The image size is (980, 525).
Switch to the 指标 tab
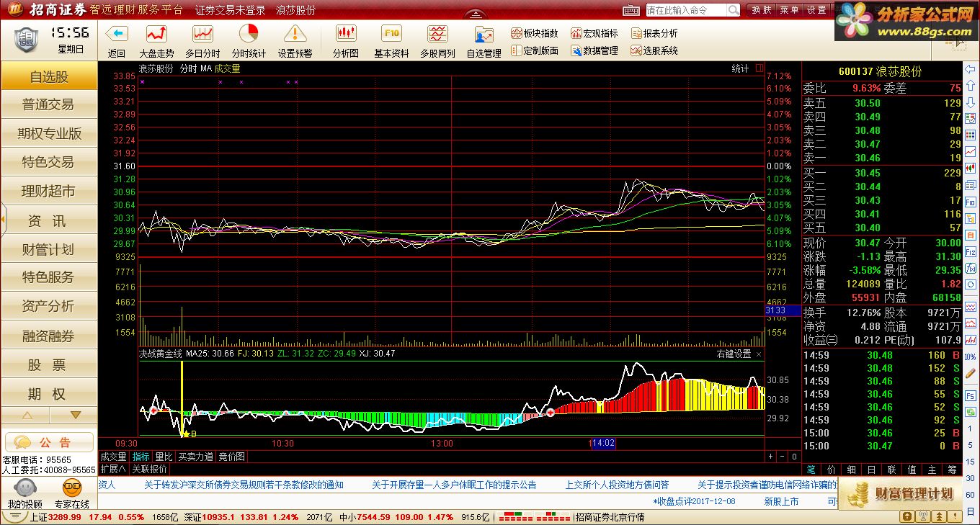[141, 457]
